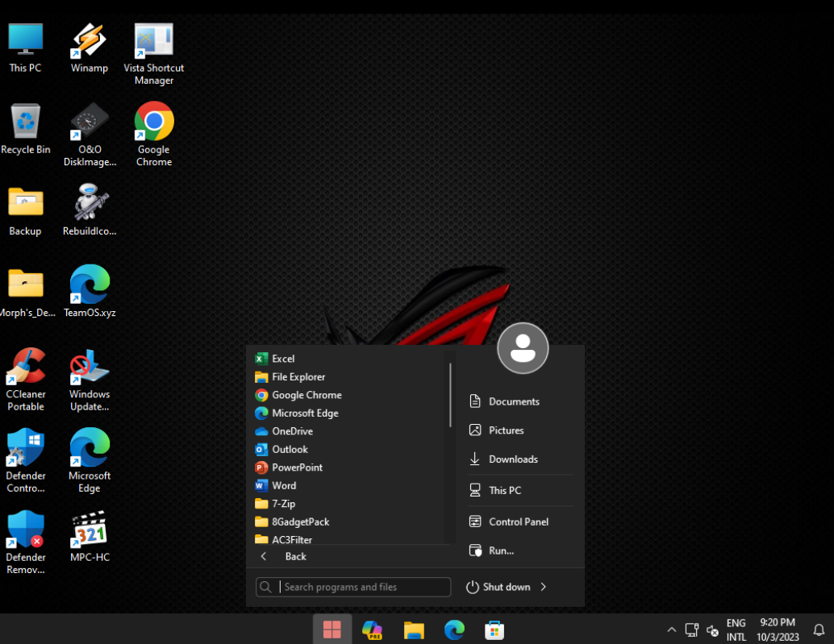Viewport: 834px width, 644px height.
Task: Launch Microsoft Edge from the taskbar
Action: [454, 629]
